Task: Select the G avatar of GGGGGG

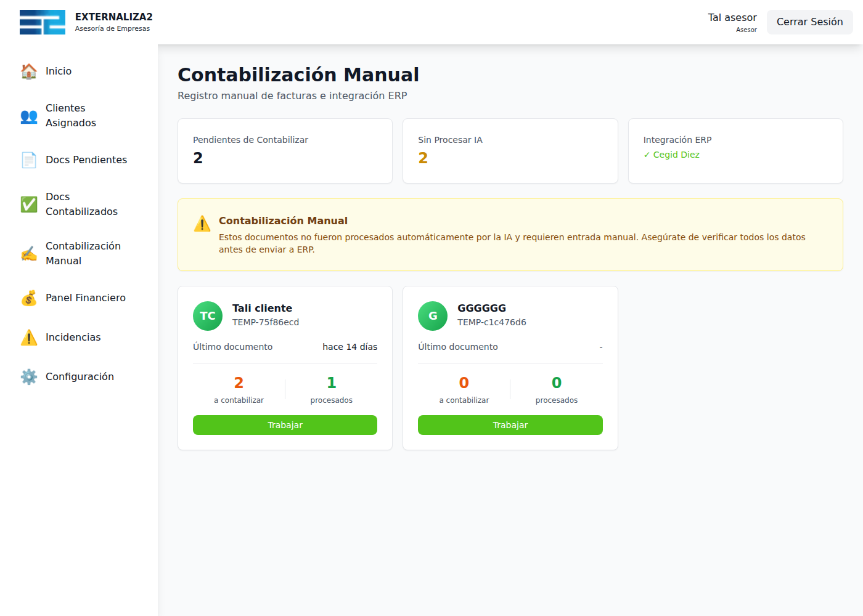Action: tap(433, 316)
